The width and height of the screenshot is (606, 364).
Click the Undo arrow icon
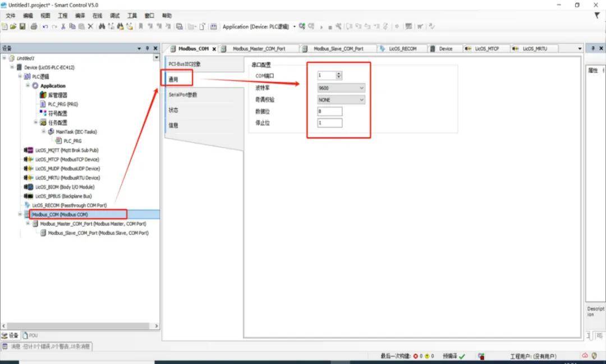[x=45, y=26]
